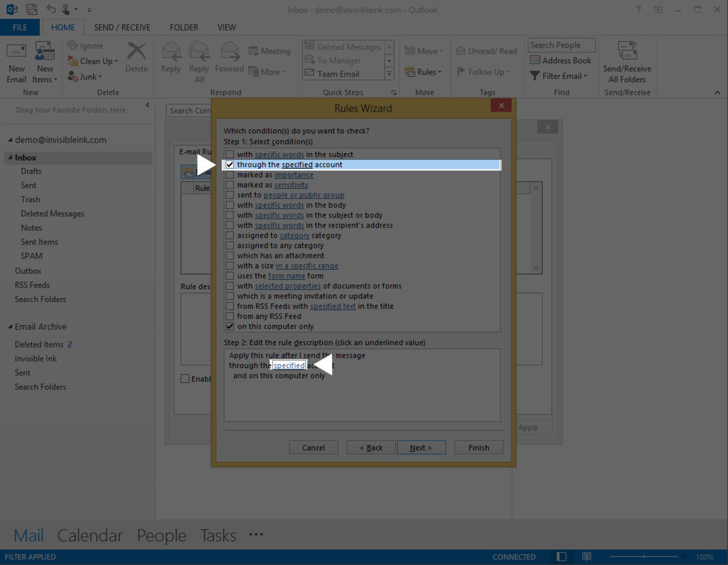The width and height of the screenshot is (728, 565).
Task: Uncheck 'on this computer only'
Action: click(230, 326)
